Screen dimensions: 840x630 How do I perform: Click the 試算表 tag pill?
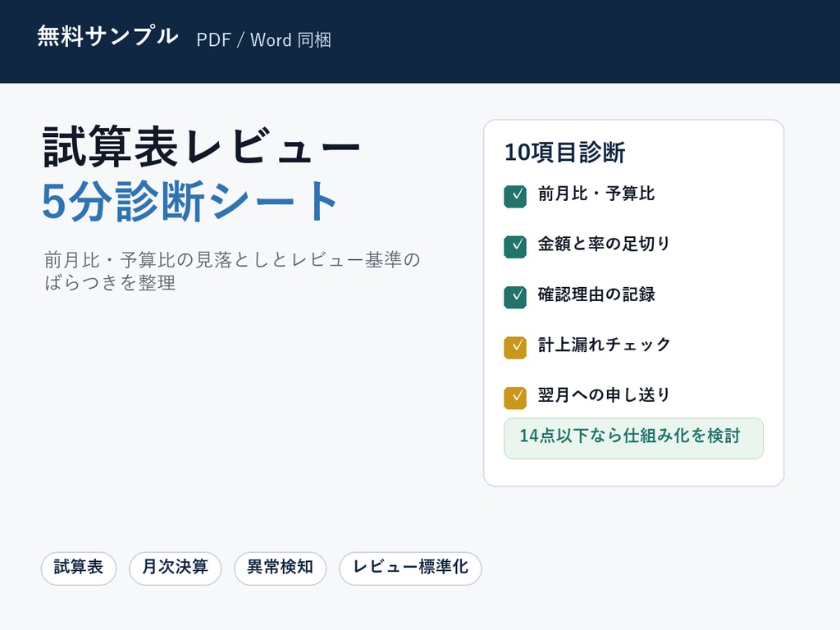click(79, 568)
